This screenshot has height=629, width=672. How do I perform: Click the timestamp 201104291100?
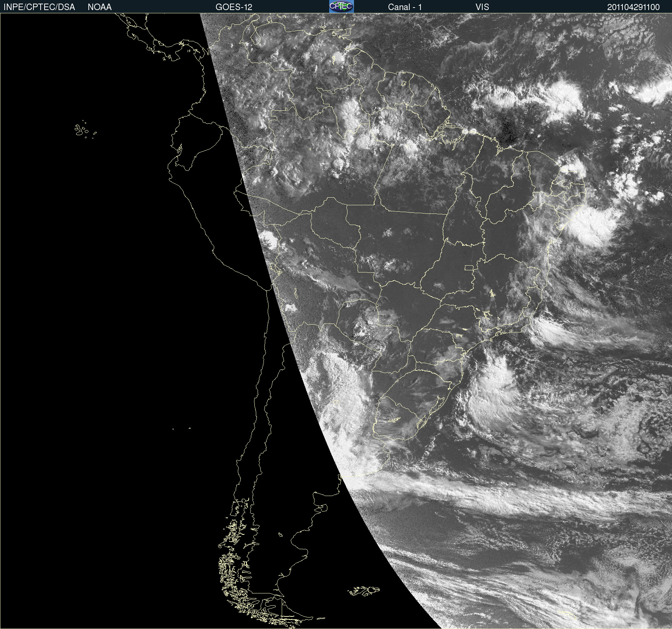tap(634, 7)
